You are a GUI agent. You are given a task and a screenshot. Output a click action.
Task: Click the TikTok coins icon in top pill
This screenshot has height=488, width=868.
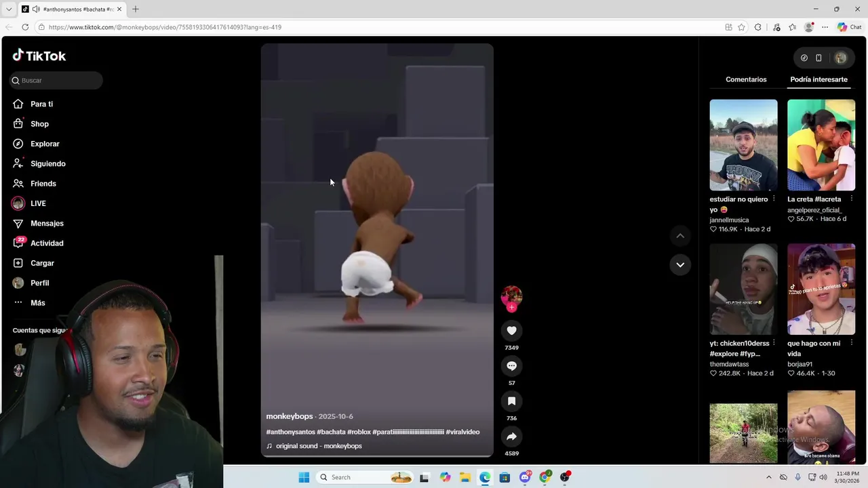(804, 58)
